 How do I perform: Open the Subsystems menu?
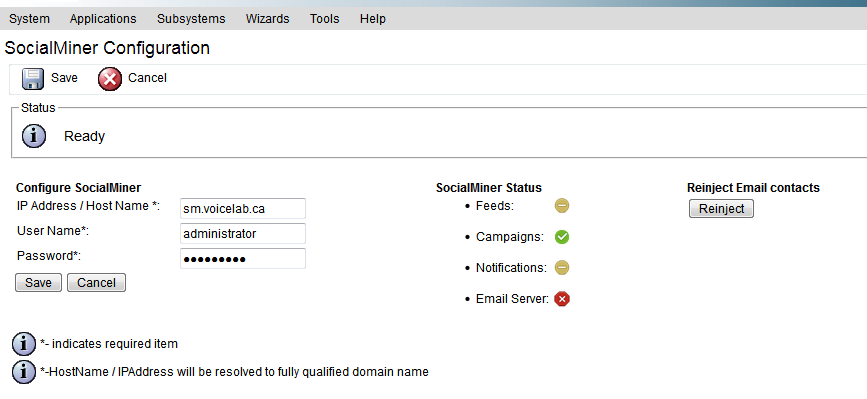[191, 19]
